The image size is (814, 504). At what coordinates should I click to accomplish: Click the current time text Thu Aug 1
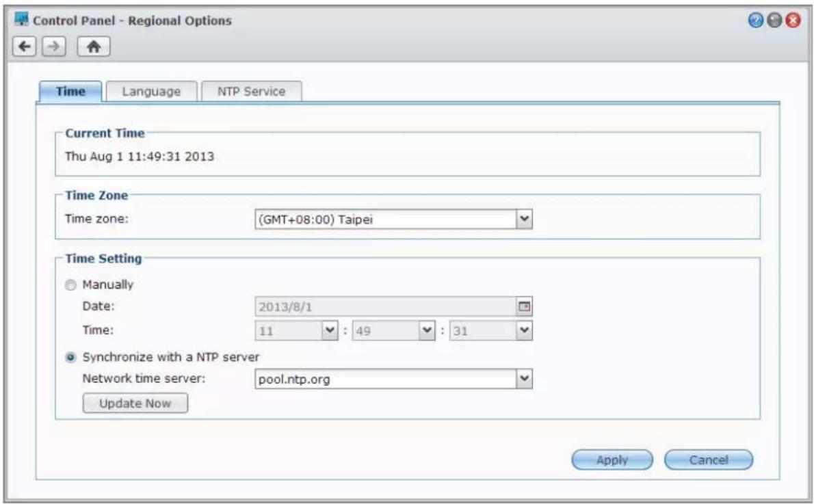140,157
